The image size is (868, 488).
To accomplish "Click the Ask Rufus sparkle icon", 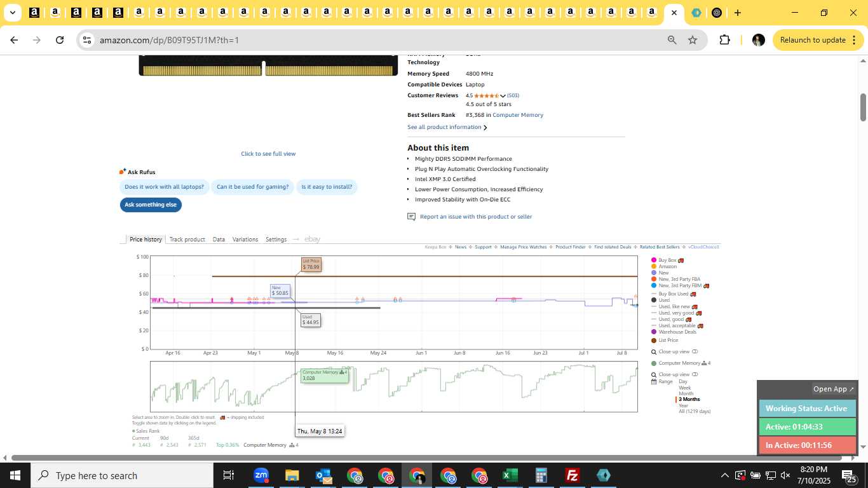I will tap(123, 172).
